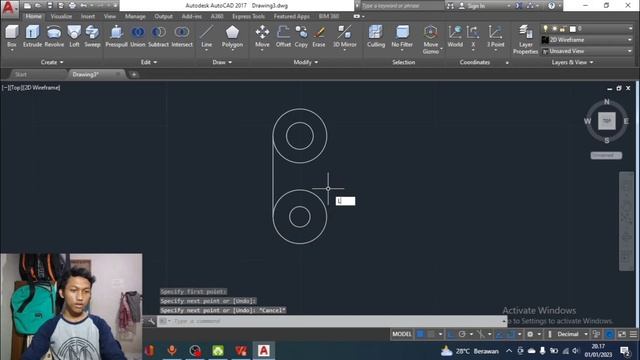Open the Decimal units dropdown
The height and width of the screenshot is (360, 640).
tap(571, 334)
